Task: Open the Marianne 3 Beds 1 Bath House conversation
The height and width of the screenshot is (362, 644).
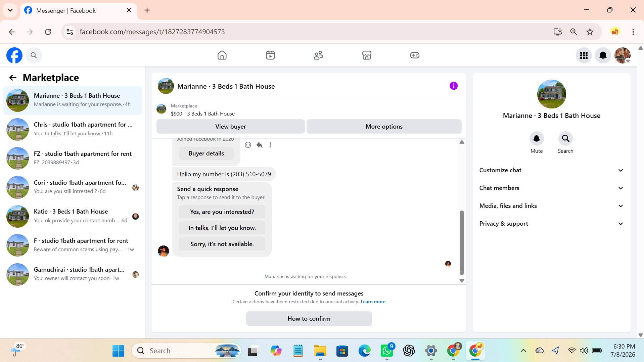Action: (73, 100)
